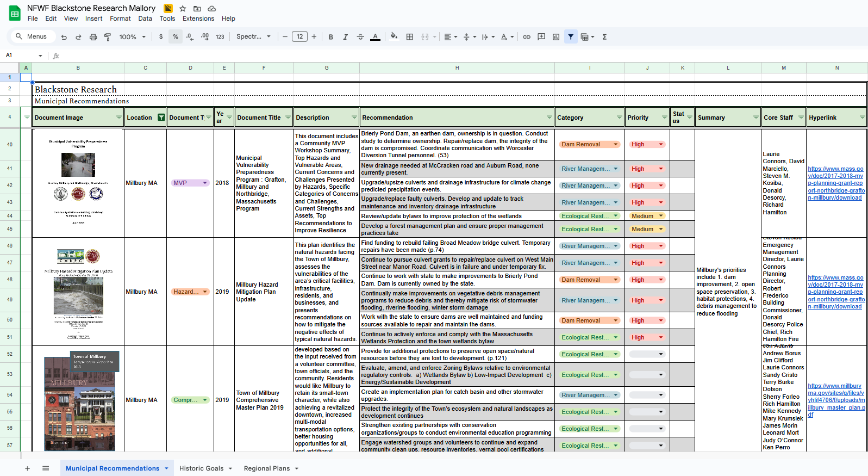Open horizontal align options
Screen dimensions: 868x476
(x=451, y=37)
